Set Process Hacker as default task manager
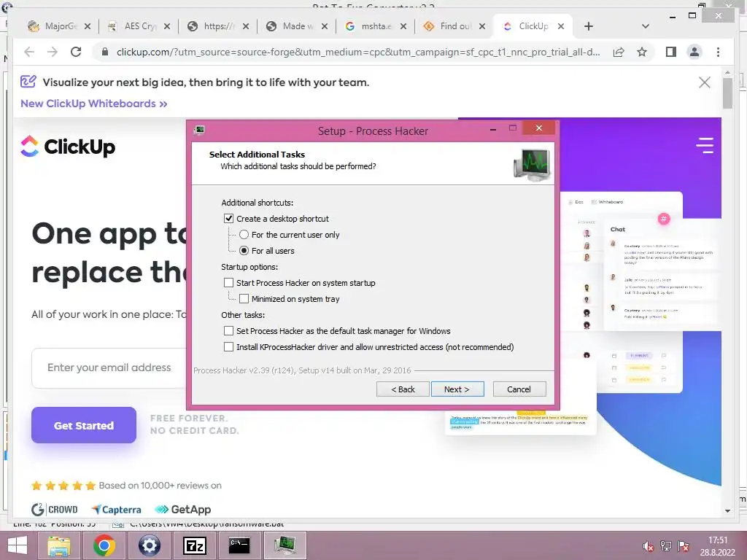 tap(228, 331)
